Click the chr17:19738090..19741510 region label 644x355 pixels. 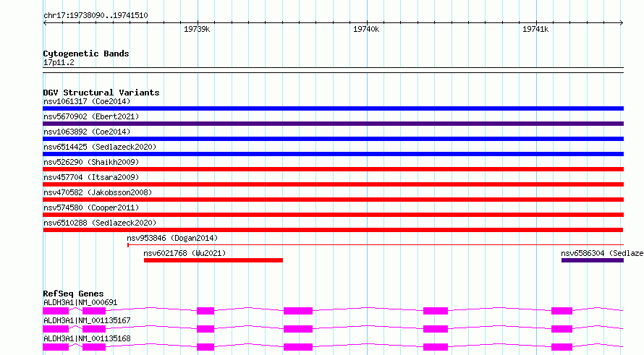[96, 16]
